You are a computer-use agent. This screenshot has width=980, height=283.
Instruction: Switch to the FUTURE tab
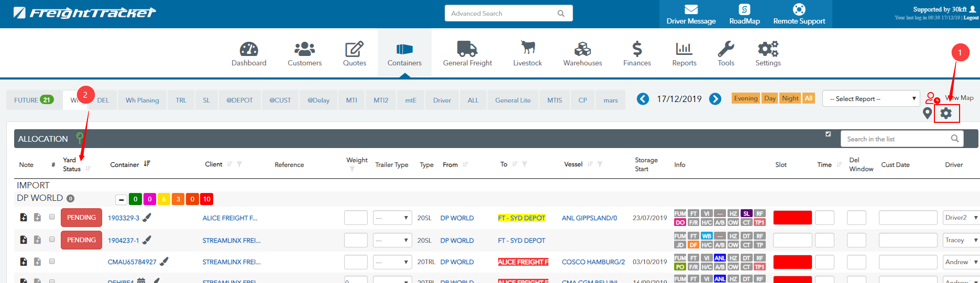pyautogui.click(x=34, y=100)
